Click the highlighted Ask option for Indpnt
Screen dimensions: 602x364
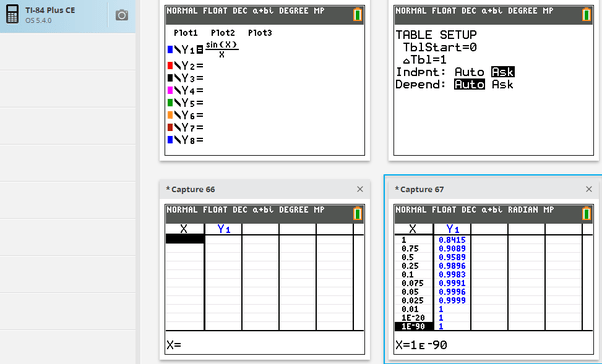click(x=503, y=72)
